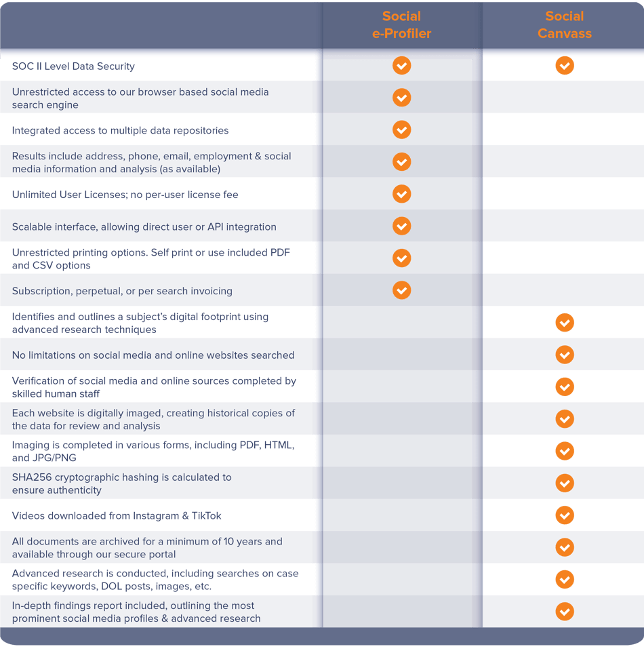Toggle the checkmark for 10-year document archiving
The image size is (644, 653).
565,547
